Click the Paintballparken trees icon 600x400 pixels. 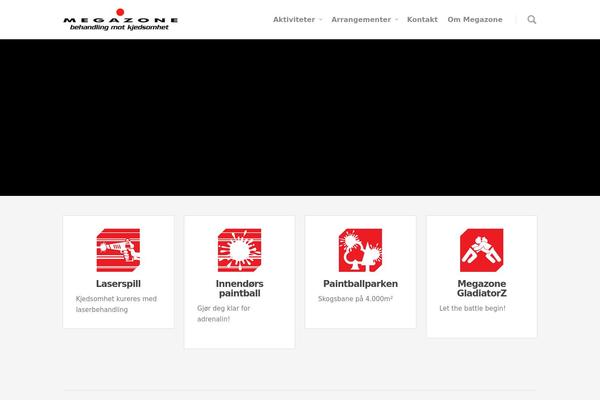click(360, 250)
